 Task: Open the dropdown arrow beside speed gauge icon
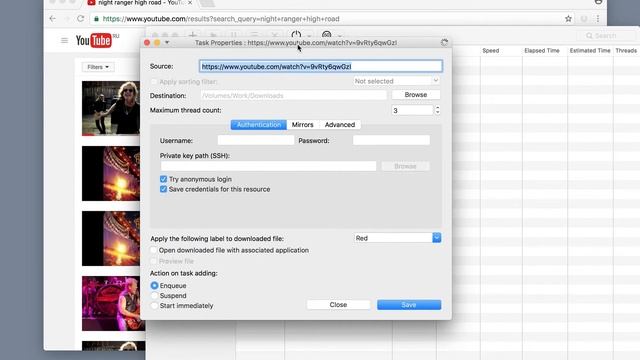pyautogui.click(x=339, y=36)
